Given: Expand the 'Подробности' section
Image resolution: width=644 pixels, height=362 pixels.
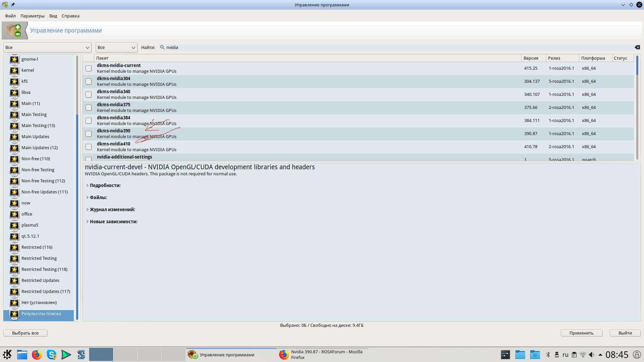Looking at the screenshot, I should click(105, 185).
